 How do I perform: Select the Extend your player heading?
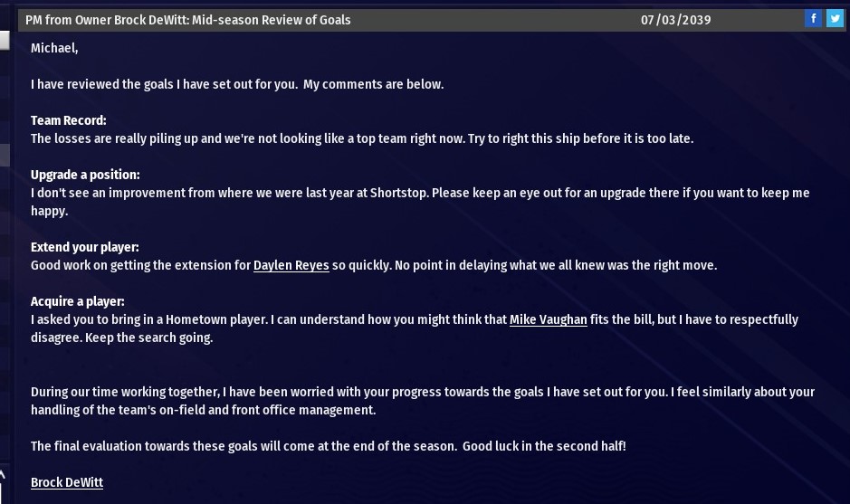pos(84,247)
